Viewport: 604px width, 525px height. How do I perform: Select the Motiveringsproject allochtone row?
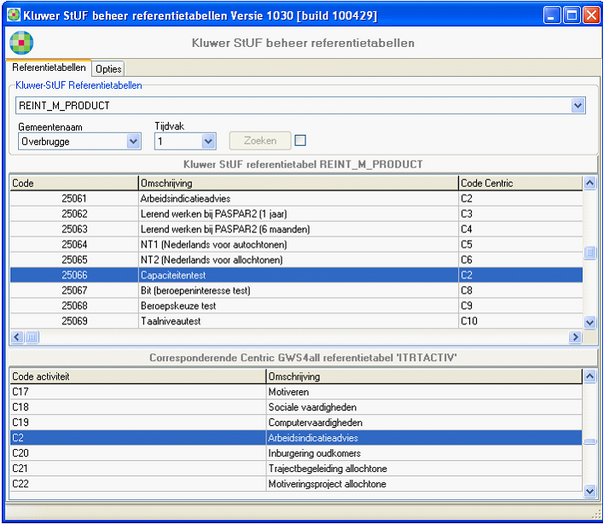[296, 484]
